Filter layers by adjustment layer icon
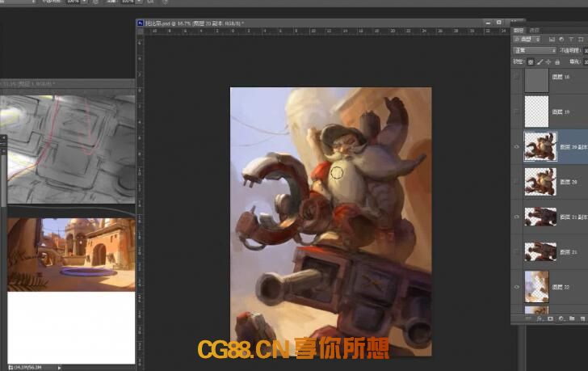The height and width of the screenshot is (371, 588). pyautogui.click(x=561, y=40)
